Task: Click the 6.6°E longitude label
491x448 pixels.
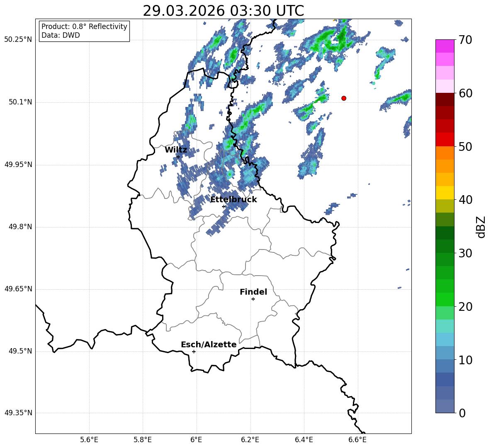Action: click(357, 440)
